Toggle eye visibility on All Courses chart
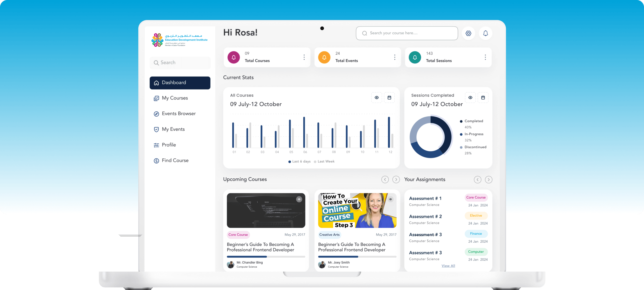Viewport: 644px width, 290px height. pyautogui.click(x=376, y=98)
